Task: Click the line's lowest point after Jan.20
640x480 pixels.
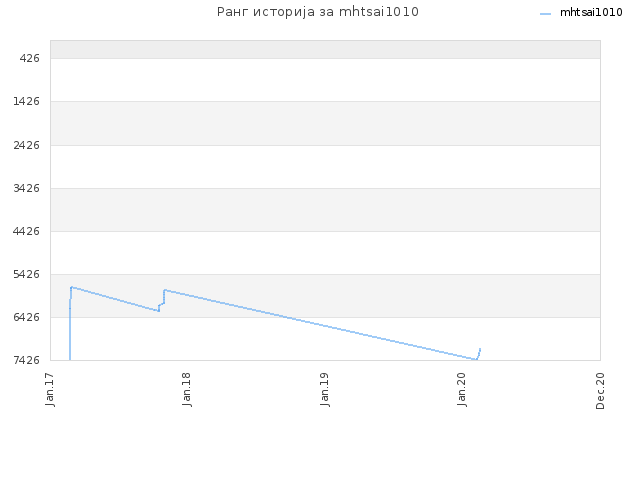Action: coord(476,360)
